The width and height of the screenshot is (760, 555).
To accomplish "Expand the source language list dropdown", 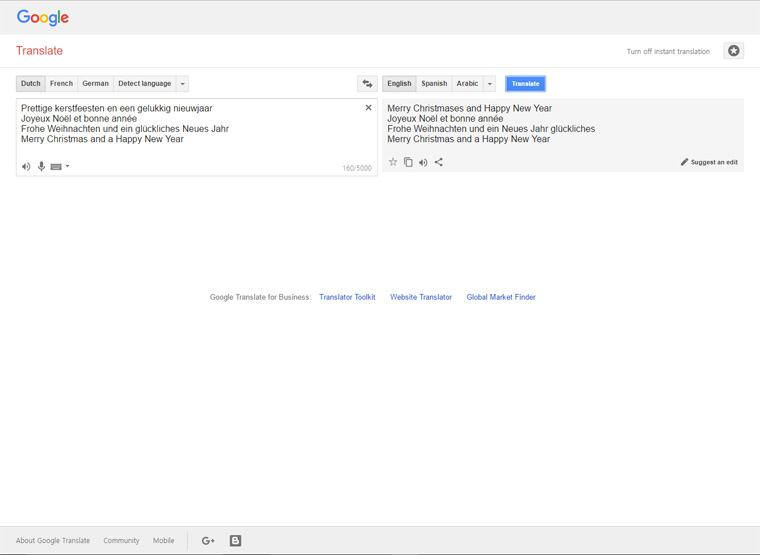I will 183,84.
